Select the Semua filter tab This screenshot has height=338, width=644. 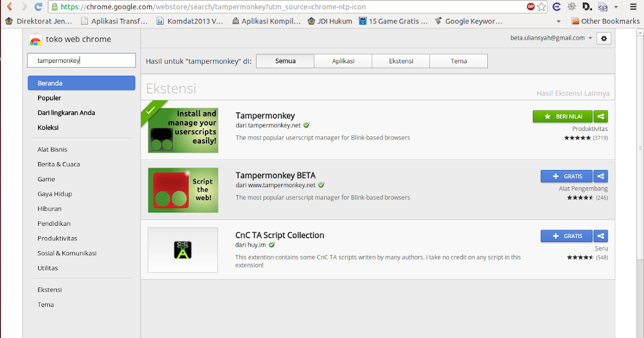point(286,61)
